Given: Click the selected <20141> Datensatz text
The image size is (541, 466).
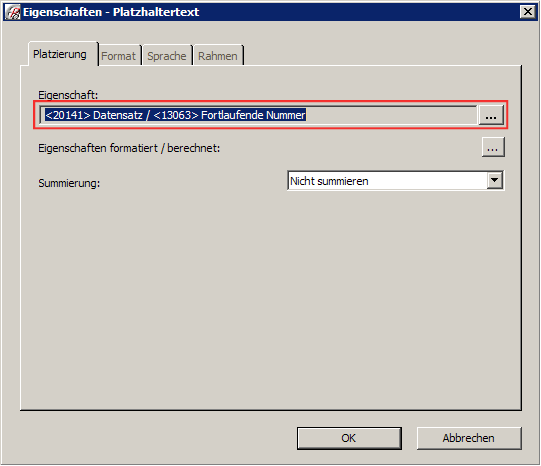Looking at the screenshot, I should pos(94,115).
